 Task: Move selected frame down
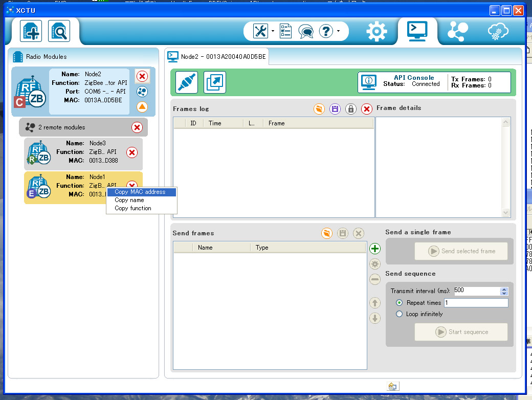(375, 318)
